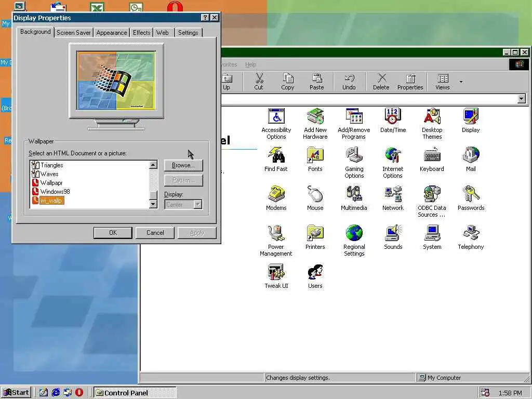Click the Show Desktop Quick Launch icon
The width and height of the screenshot is (532, 399).
[44, 393]
